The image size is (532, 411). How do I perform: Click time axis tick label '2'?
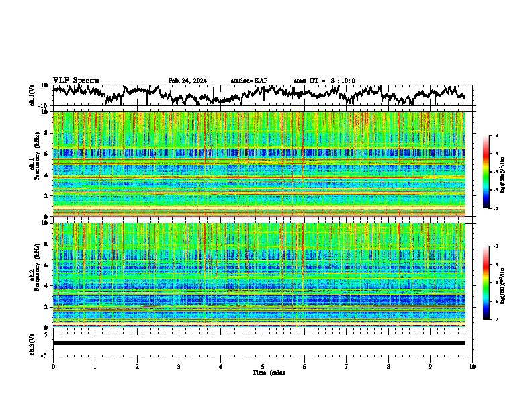[x=137, y=367]
